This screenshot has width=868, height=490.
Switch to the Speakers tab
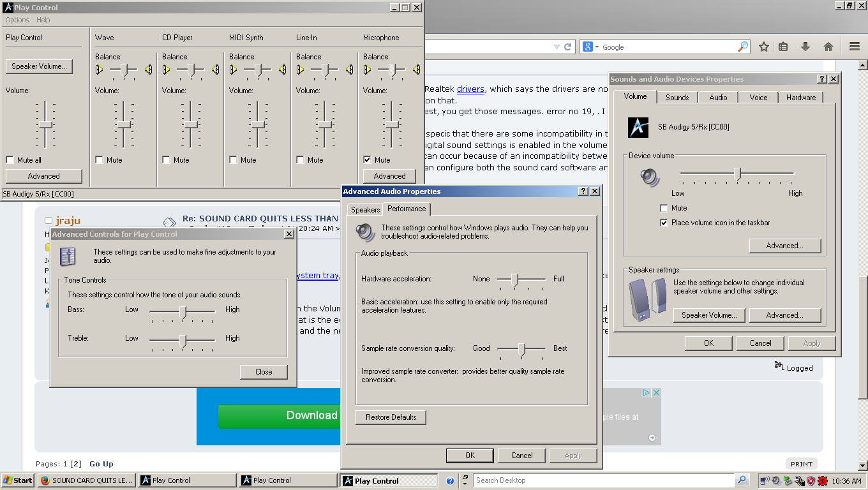[x=365, y=209]
